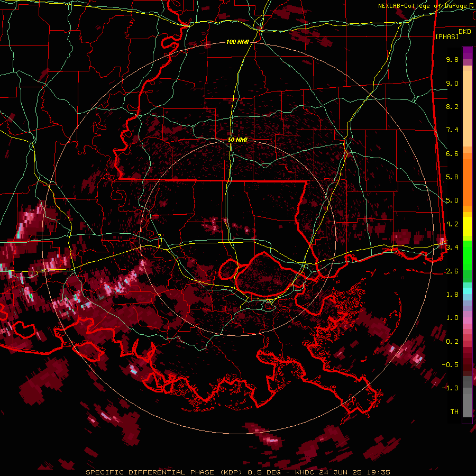Click the TH threshold label
Image resolution: width=476 pixels, height=476 pixels.
[x=454, y=412]
